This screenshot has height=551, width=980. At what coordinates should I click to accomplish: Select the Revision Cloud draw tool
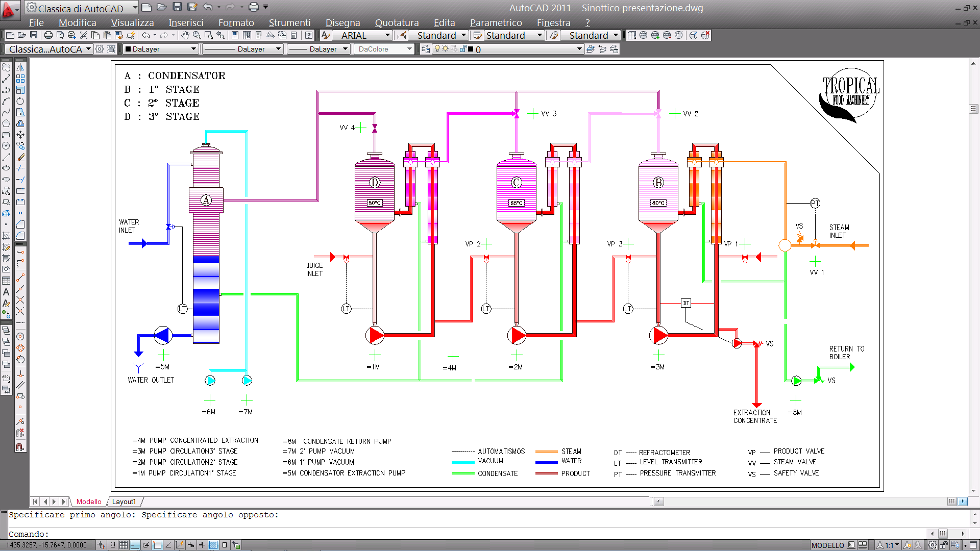pyautogui.click(x=6, y=67)
